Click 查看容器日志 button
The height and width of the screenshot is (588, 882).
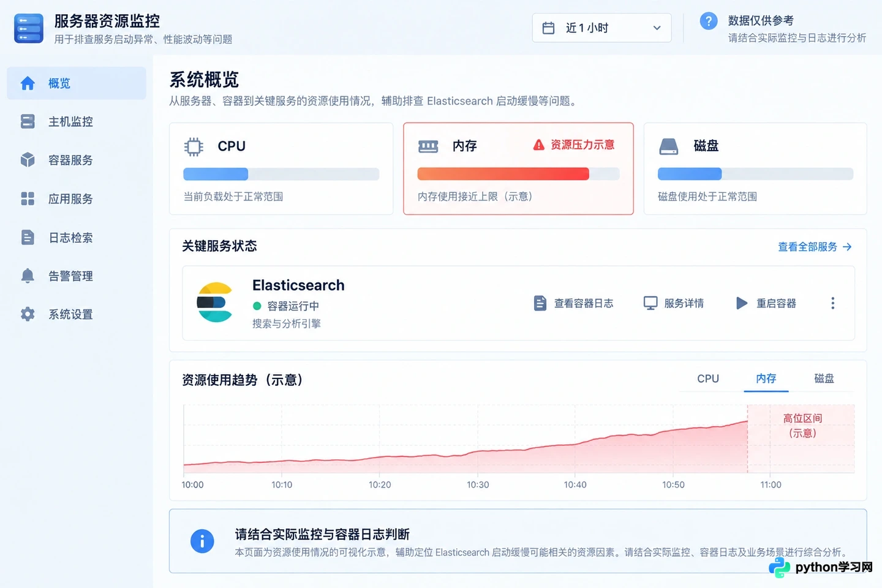(573, 303)
